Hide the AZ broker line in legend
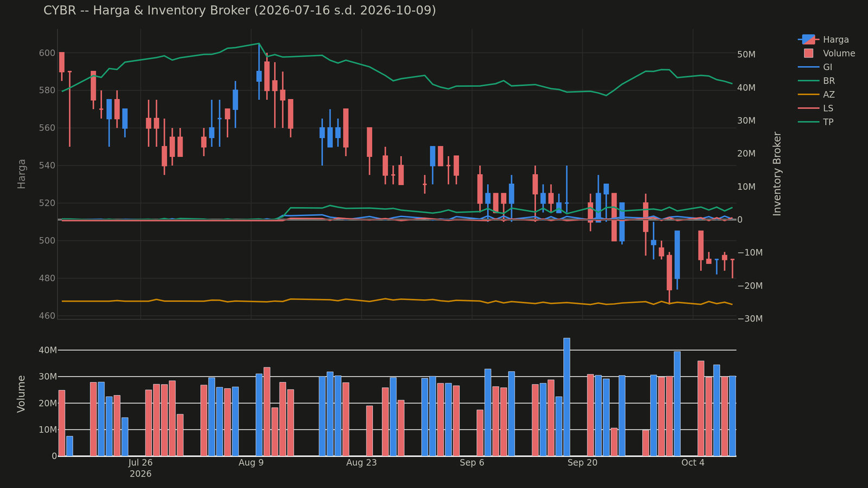The image size is (868, 488). click(x=816, y=94)
